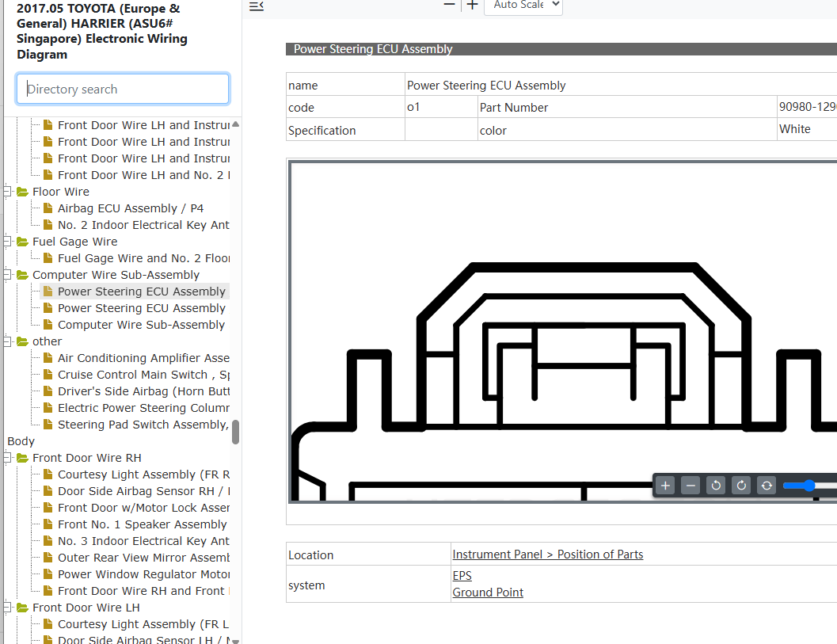The image size is (837, 644).
Task: Open Fuel Gage Wire and No. 2 Floor item
Action: coord(143,258)
